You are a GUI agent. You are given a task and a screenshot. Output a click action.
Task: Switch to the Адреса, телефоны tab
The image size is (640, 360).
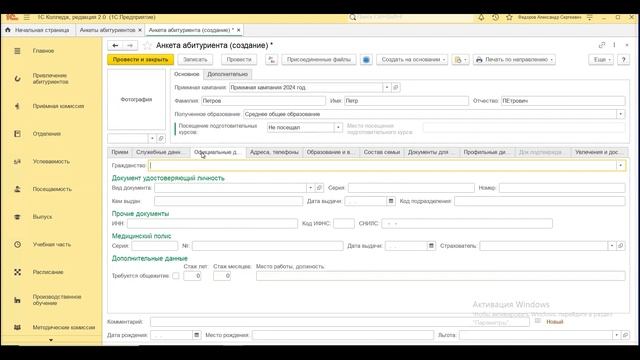(274, 152)
